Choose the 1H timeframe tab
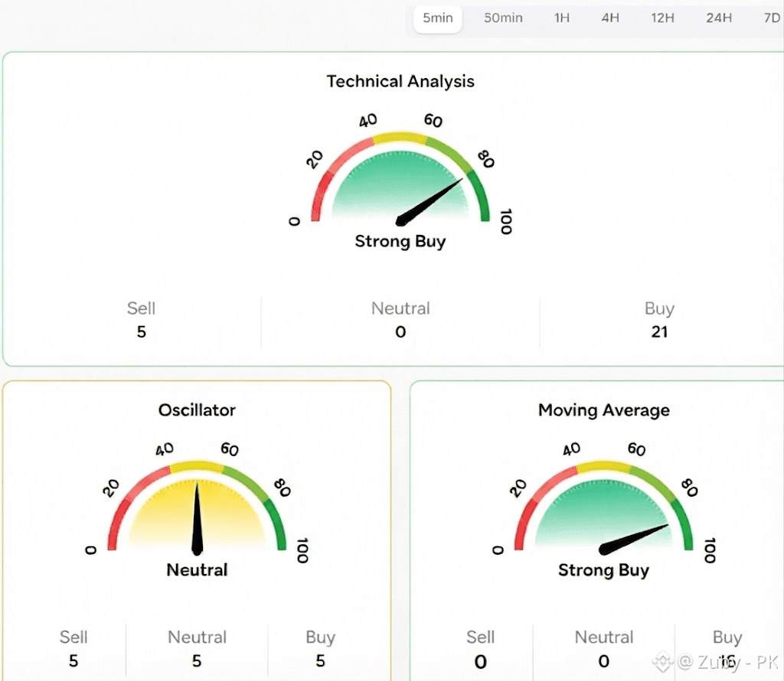This screenshot has height=681, width=784. click(561, 18)
